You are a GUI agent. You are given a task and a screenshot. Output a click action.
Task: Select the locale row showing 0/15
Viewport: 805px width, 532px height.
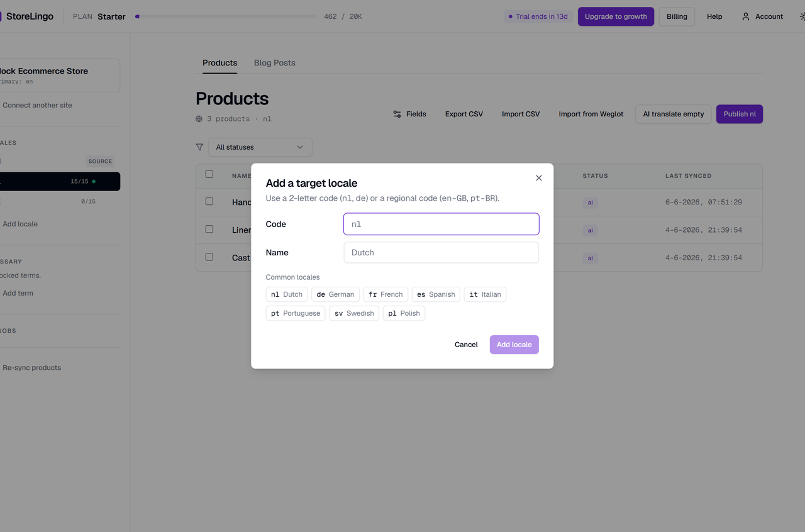[x=60, y=201]
